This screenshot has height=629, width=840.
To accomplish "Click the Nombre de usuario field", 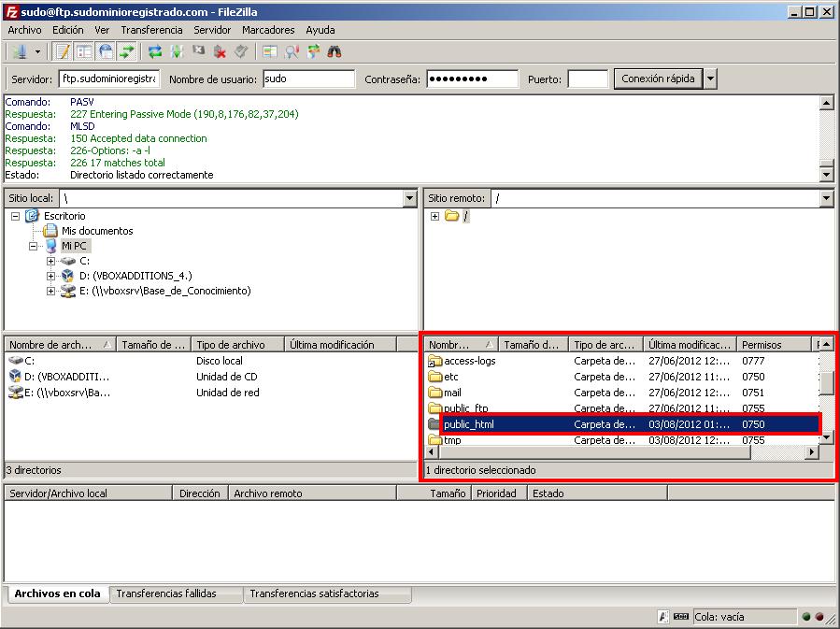I will coord(308,79).
